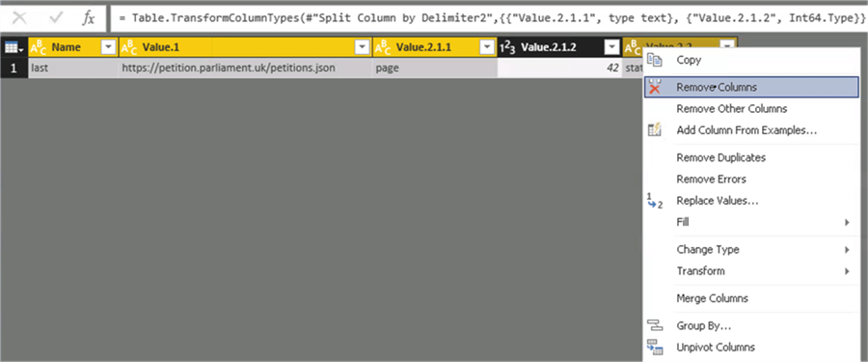Click the cell containing 'page'
Viewport: 868px width, 362px height.
(x=435, y=68)
